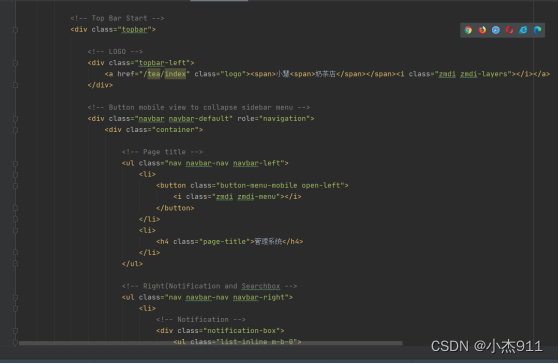Open page preview in Opera browser icon
Viewport: 559px width, 364px height.
[509, 30]
